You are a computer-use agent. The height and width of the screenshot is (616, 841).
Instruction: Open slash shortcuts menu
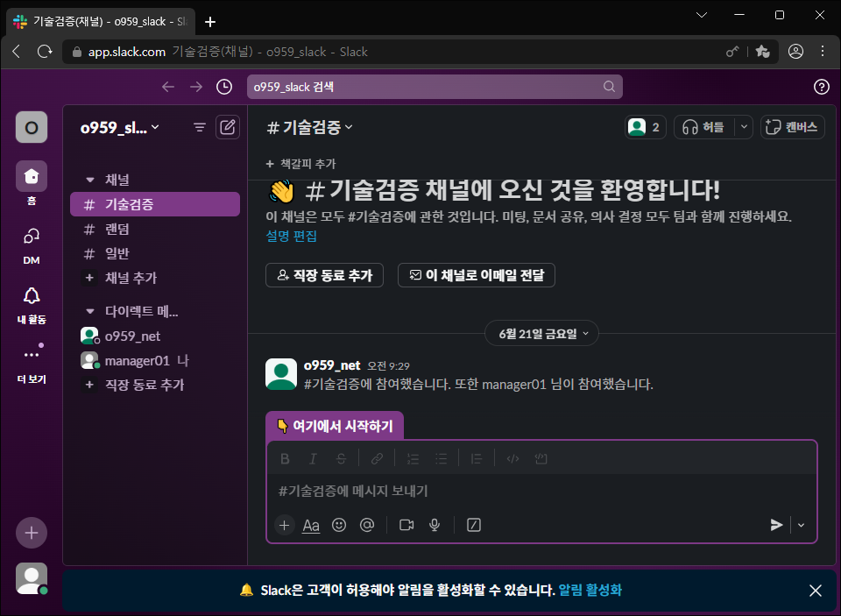[474, 525]
